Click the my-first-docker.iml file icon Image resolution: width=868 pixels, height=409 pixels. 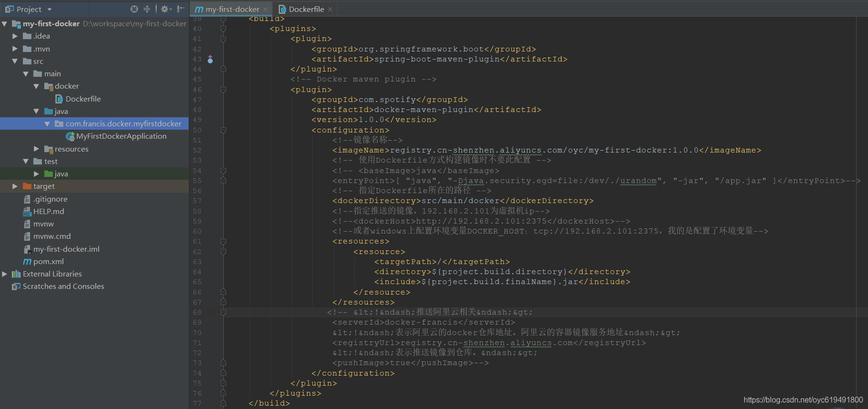27,249
